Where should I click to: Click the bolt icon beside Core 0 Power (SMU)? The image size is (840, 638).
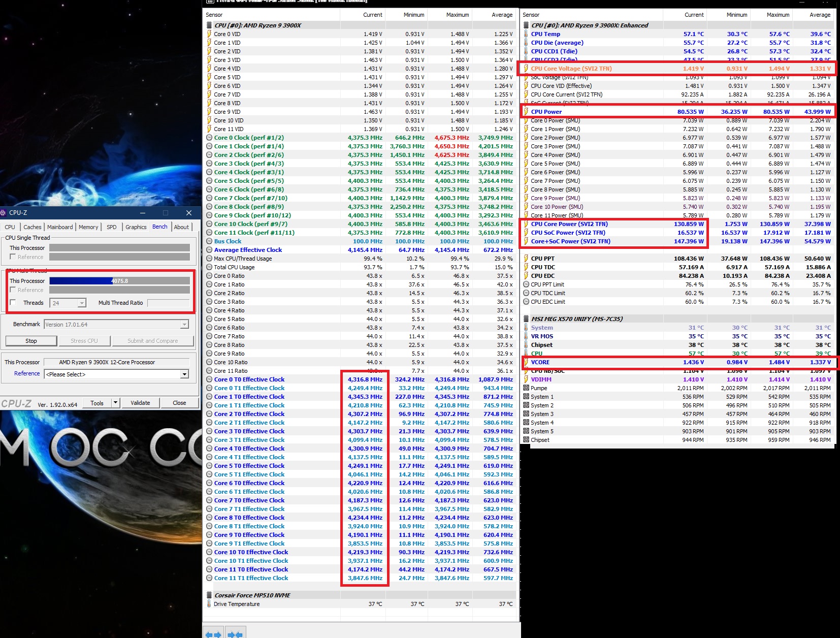[x=526, y=120]
